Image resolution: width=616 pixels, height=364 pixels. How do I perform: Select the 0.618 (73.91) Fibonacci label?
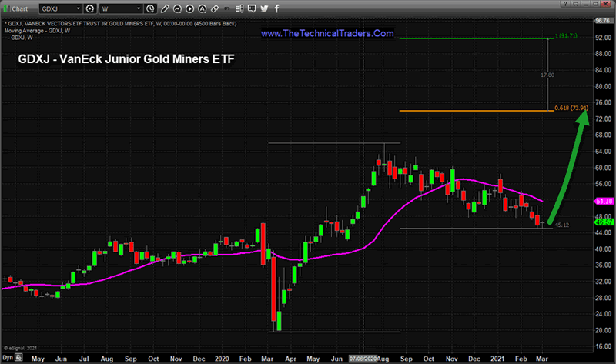click(x=571, y=108)
